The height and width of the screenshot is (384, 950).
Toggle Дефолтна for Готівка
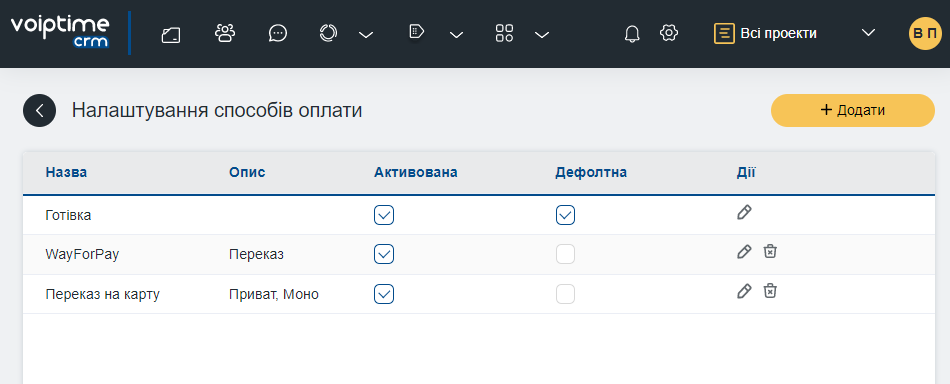tap(565, 215)
